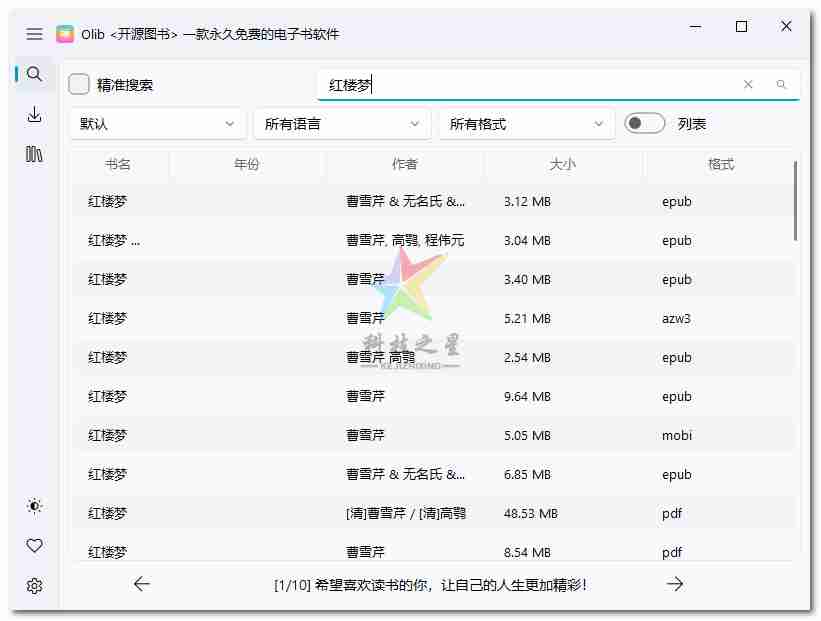The width and height of the screenshot is (821, 621).
Task: Open the 所有语言 language dropdown
Action: coord(342,124)
